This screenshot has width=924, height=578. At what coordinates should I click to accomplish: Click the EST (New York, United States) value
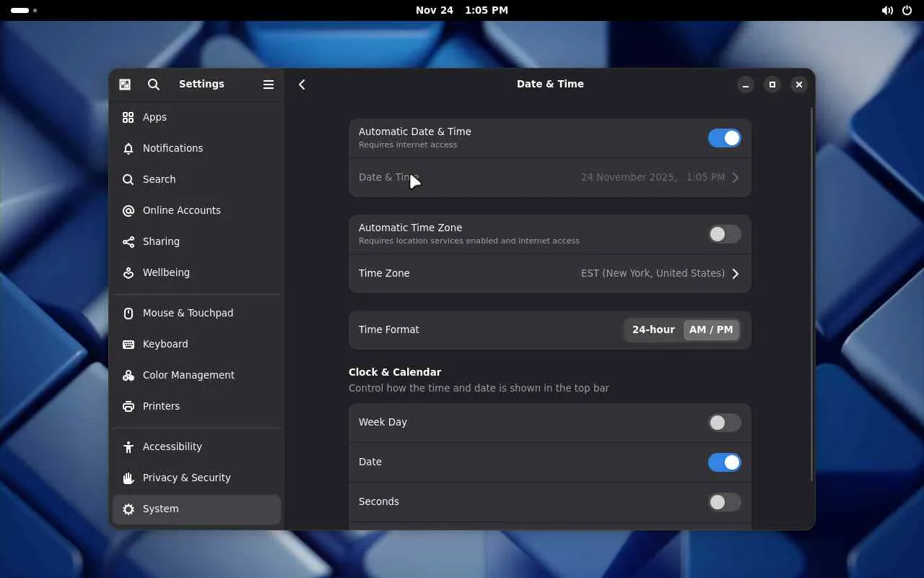tap(653, 273)
